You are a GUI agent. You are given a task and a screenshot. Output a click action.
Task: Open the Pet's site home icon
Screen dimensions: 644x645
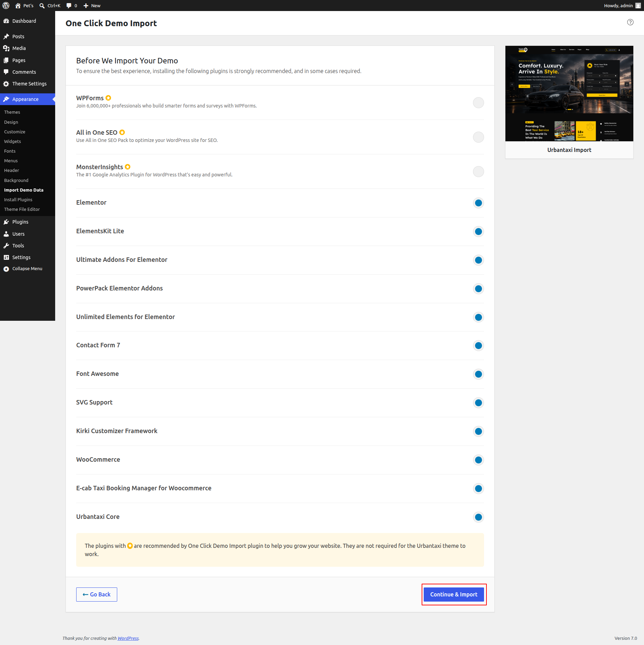pos(18,6)
